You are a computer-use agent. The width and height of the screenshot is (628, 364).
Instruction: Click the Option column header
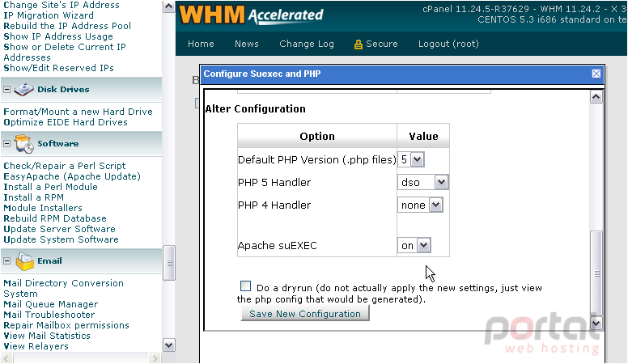click(317, 136)
